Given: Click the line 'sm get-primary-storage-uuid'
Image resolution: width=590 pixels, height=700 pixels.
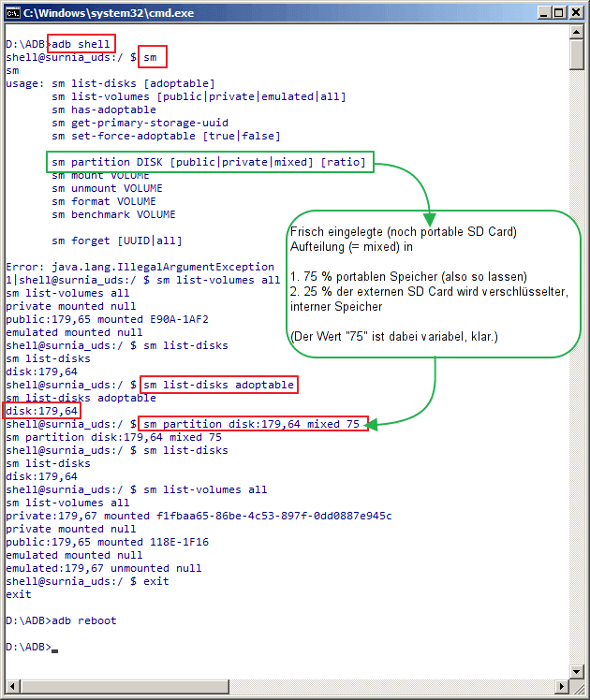Looking at the screenshot, I should pos(140,123).
